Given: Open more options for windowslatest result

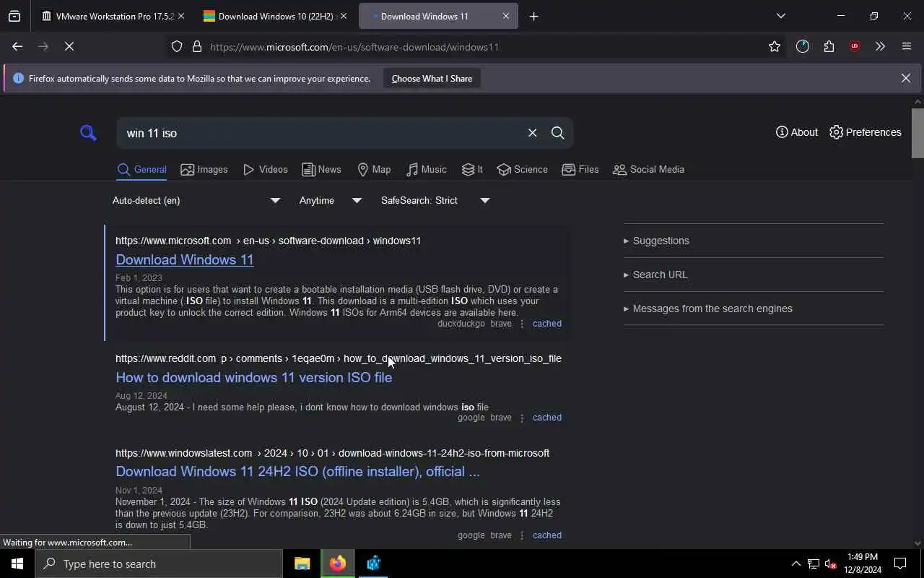Looking at the screenshot, I should coord(522,535).
